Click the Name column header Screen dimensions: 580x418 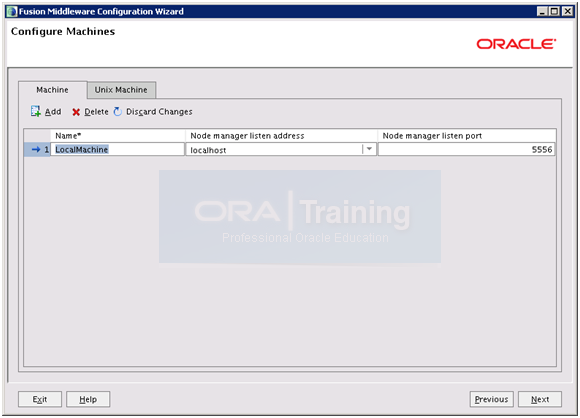coord(118,136)
